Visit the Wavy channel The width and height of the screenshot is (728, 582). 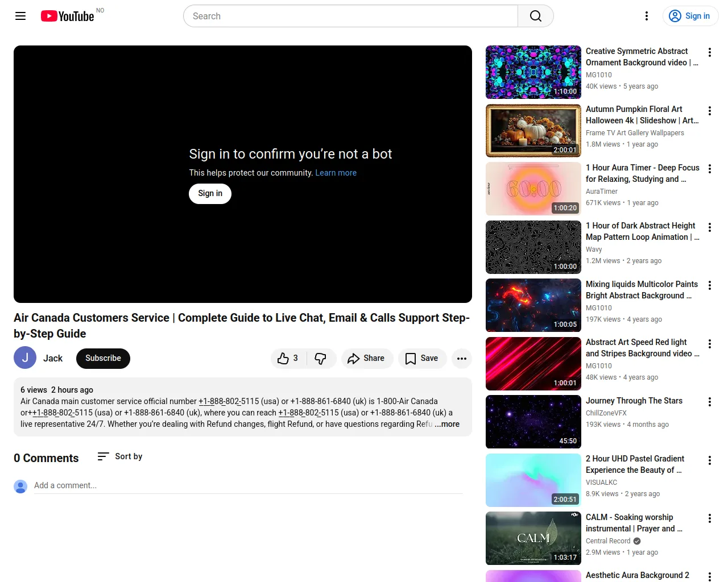click(x=594, y=250)
